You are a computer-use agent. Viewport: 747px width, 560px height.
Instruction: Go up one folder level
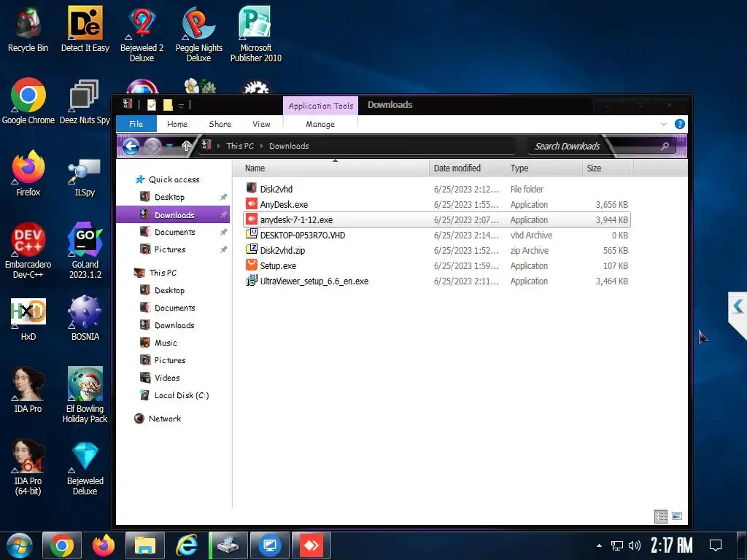(x=186, y=146)
